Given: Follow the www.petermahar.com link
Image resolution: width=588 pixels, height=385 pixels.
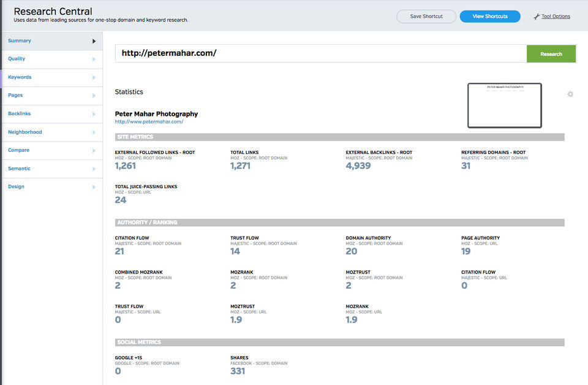Looking at the screenshot, I should pos(149,122).
